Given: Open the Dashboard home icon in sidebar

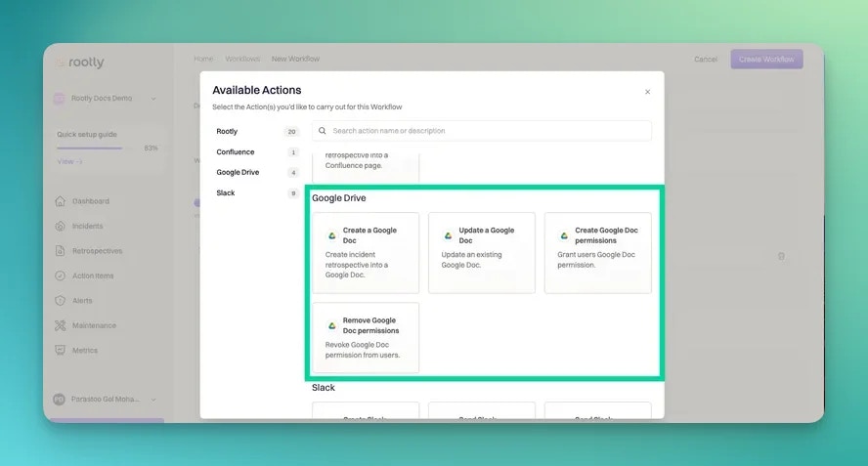Looking at the screenshot, I should 60,201.
